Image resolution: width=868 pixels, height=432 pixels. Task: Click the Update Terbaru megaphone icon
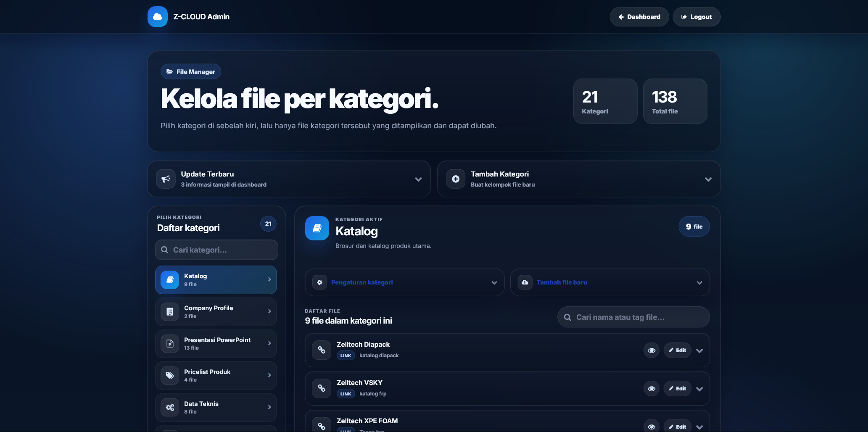(x=166, y=179)
